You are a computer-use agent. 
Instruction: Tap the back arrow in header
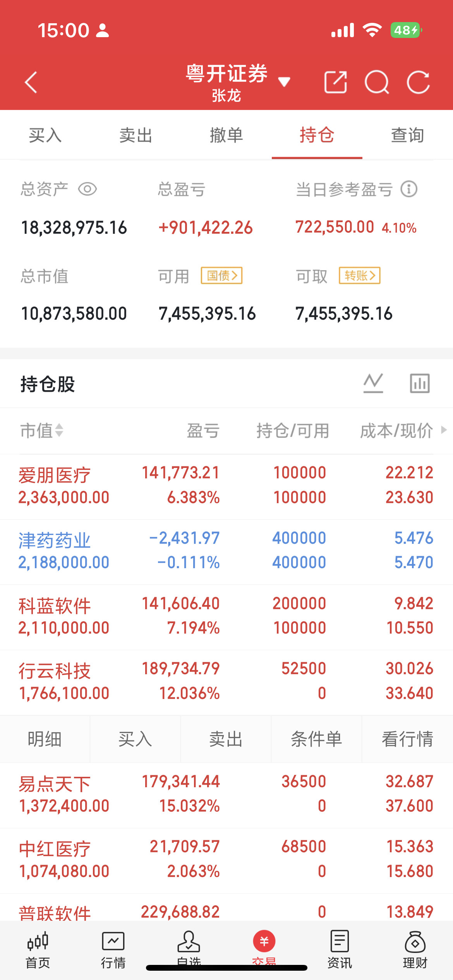31,82
